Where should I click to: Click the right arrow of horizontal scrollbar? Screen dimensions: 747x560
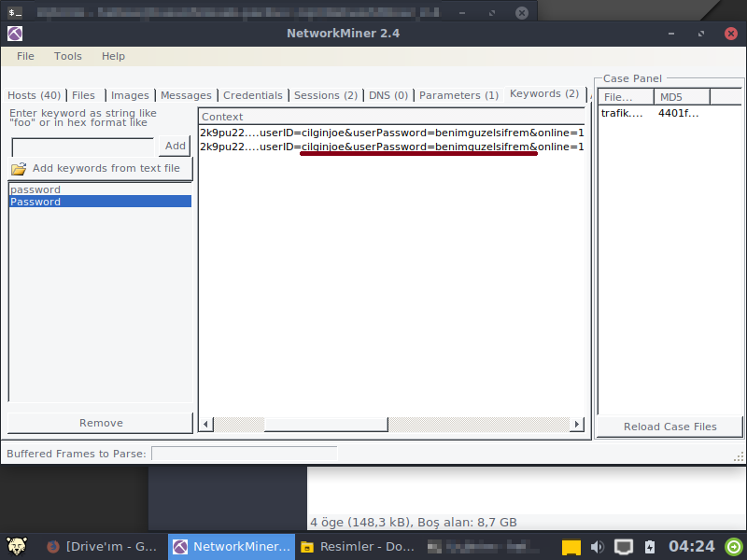[577, 424]
